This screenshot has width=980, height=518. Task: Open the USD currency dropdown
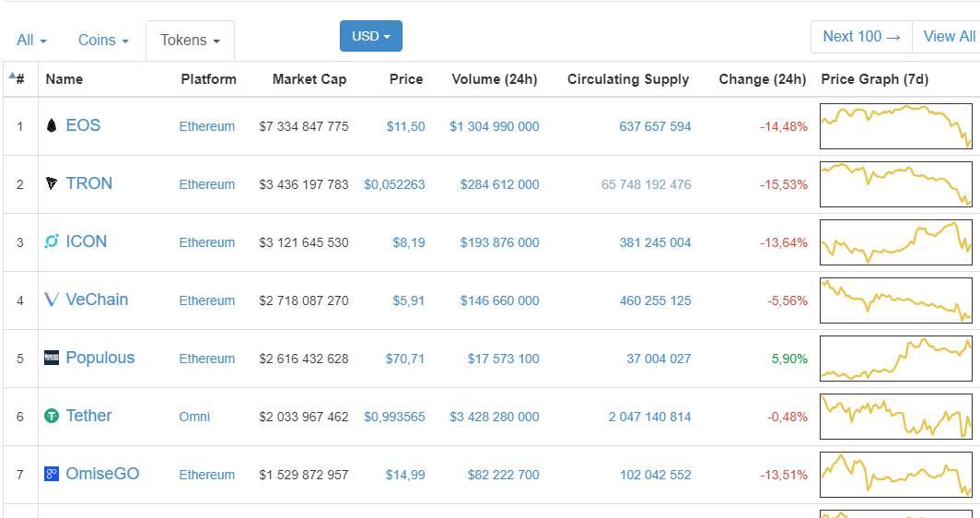[370, 36]
